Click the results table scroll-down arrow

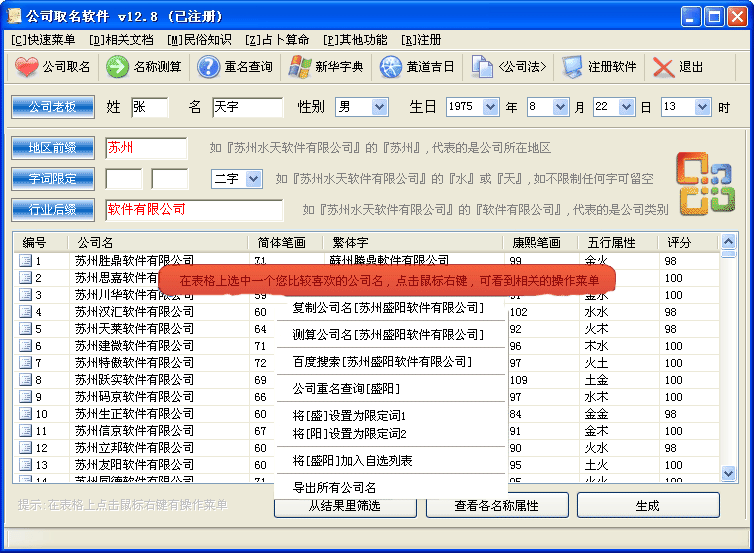click(729, 473)
